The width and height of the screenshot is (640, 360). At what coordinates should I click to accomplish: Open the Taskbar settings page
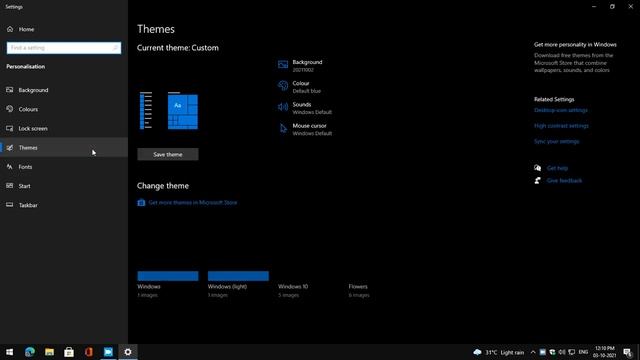click(x=64, y=205)
